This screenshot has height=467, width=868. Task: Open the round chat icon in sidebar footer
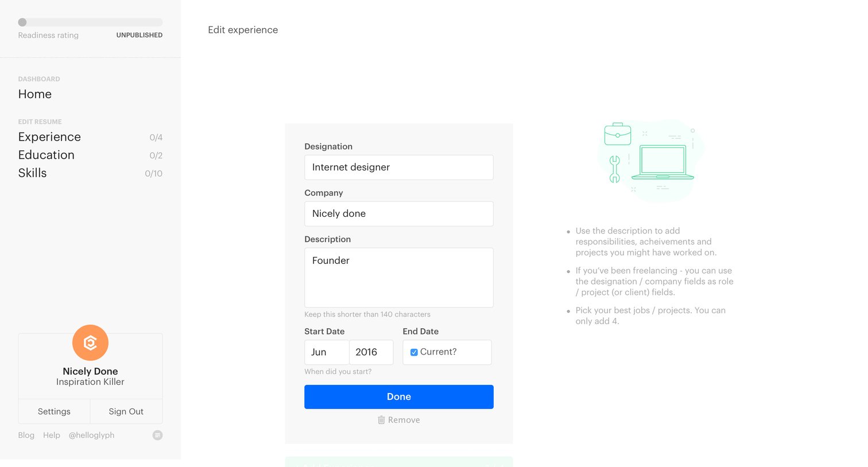pos(157,435)
